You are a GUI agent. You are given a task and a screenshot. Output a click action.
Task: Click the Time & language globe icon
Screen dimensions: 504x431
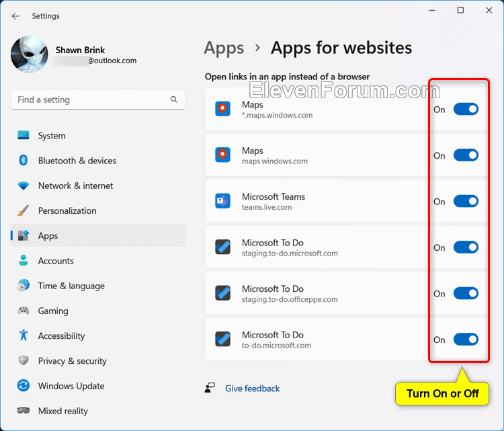[23, 285]
